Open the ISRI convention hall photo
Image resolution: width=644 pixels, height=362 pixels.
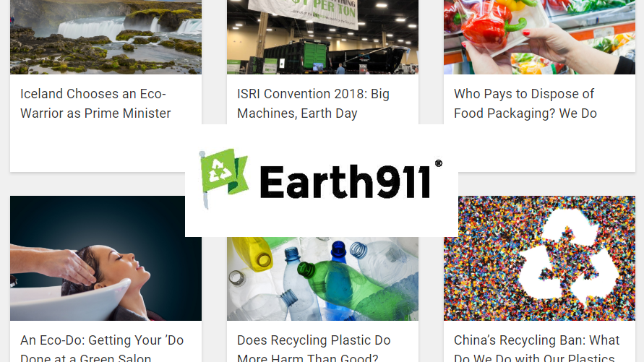(323, 37)
